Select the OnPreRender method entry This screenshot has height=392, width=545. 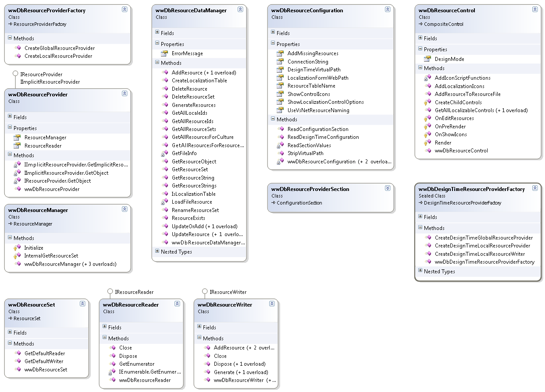coord(450,127)
